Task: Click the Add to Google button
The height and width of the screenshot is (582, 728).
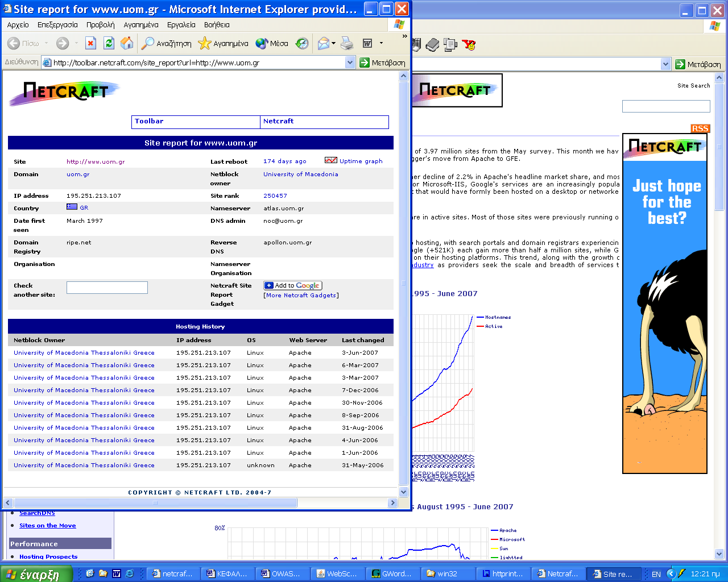Action: 293,285
